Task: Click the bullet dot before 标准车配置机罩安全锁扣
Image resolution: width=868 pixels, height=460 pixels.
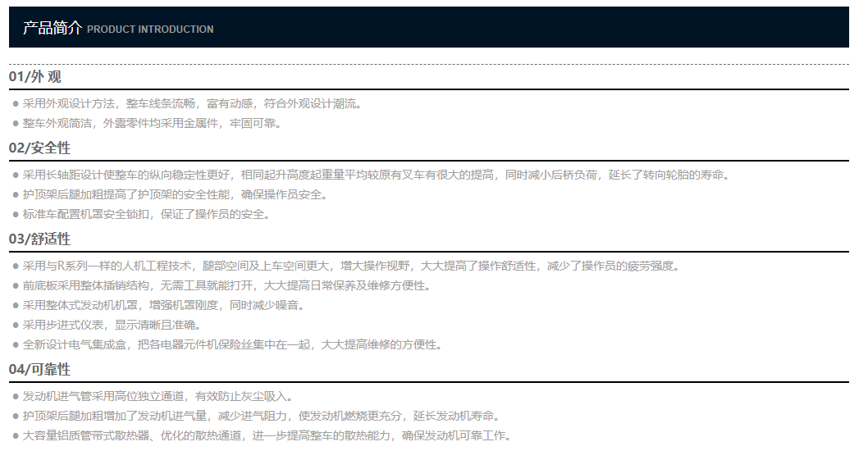Action: (x=16, y=215)
